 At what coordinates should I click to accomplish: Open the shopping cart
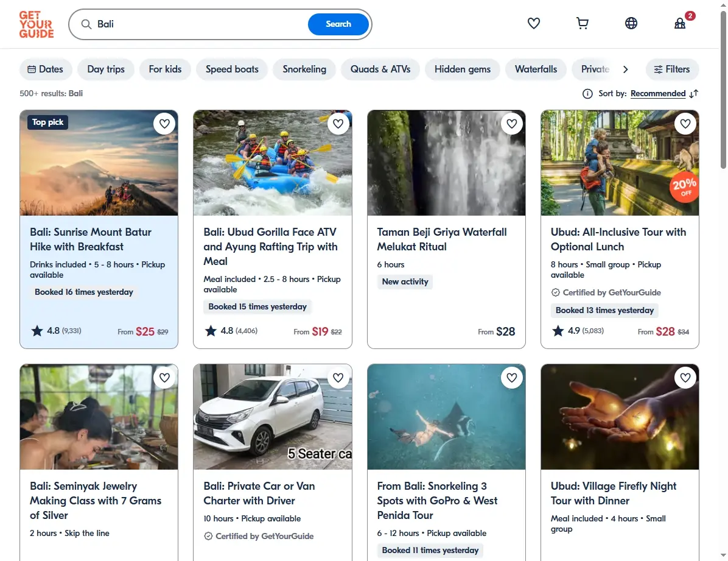tap(582, 23)
